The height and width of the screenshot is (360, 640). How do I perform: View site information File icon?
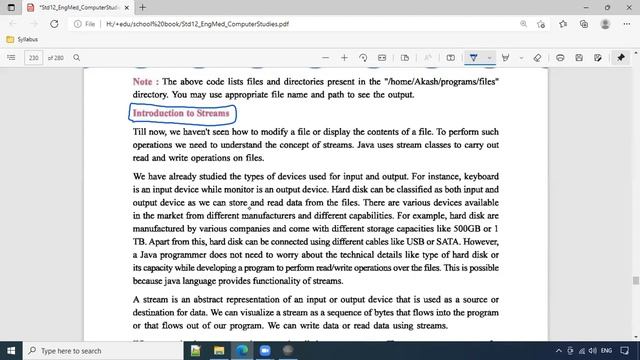point(84,24)
